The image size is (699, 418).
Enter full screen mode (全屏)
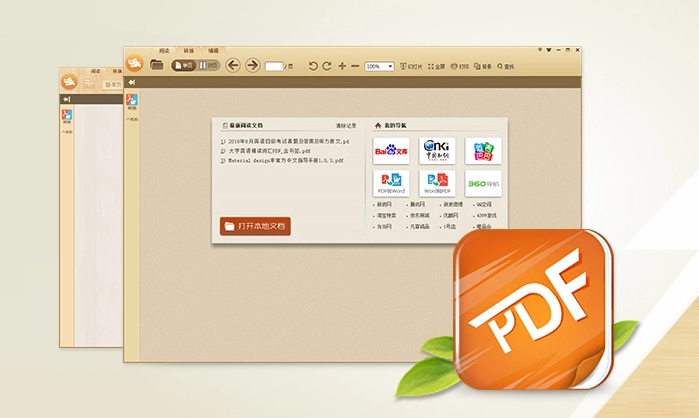coord(436,66)
